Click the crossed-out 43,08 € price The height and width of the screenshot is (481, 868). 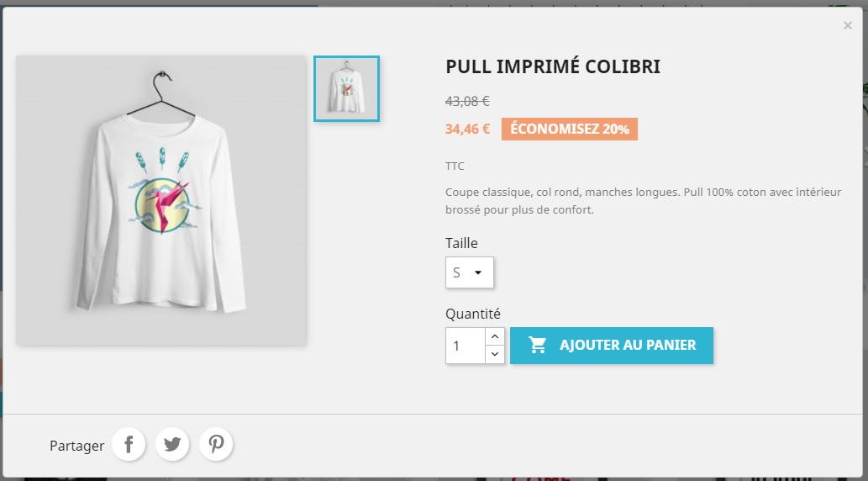coord(467,102)
